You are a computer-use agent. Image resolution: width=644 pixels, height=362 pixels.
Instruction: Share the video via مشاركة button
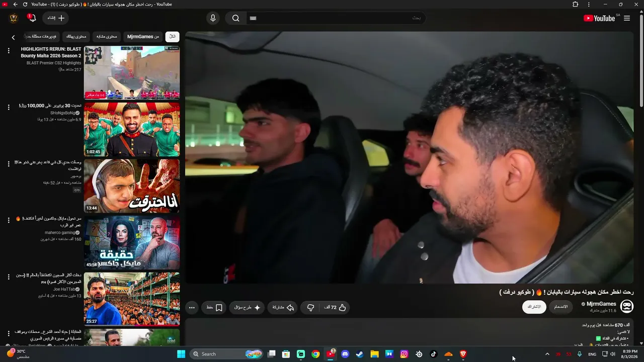tap(283, 307)
